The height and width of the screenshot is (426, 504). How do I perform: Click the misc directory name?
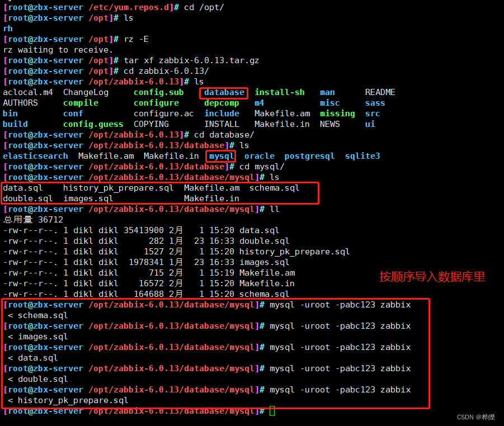tap(330, 103)
